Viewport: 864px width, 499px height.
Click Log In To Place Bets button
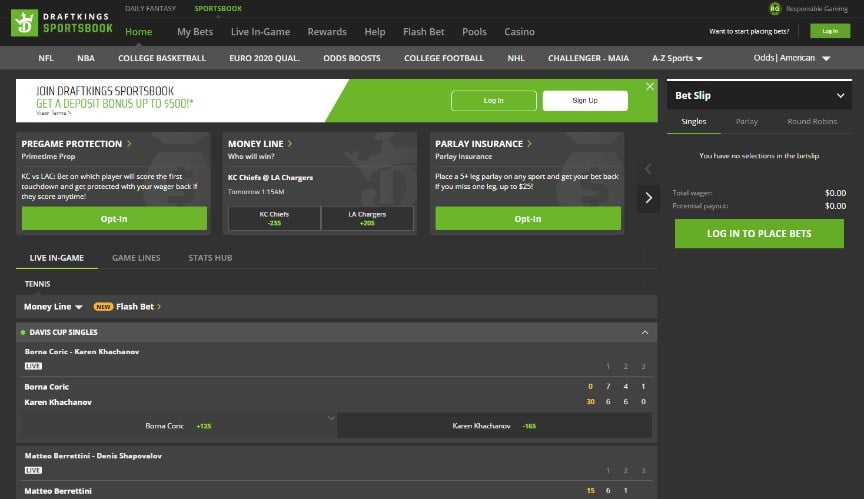pos(759,234)
